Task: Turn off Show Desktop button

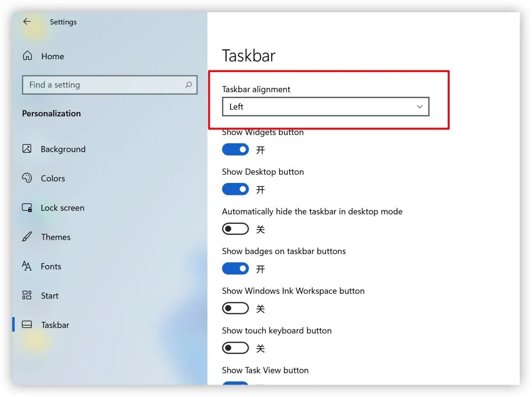Action: (x=235, y=189)
